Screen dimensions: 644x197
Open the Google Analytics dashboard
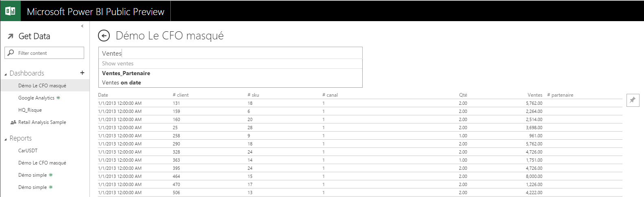pos(36,98)
